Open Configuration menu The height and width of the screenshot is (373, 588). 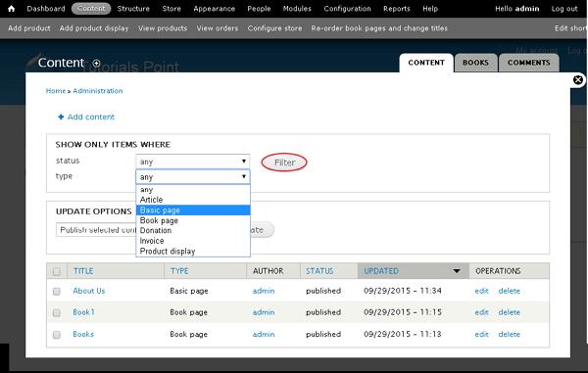point(347,9)
